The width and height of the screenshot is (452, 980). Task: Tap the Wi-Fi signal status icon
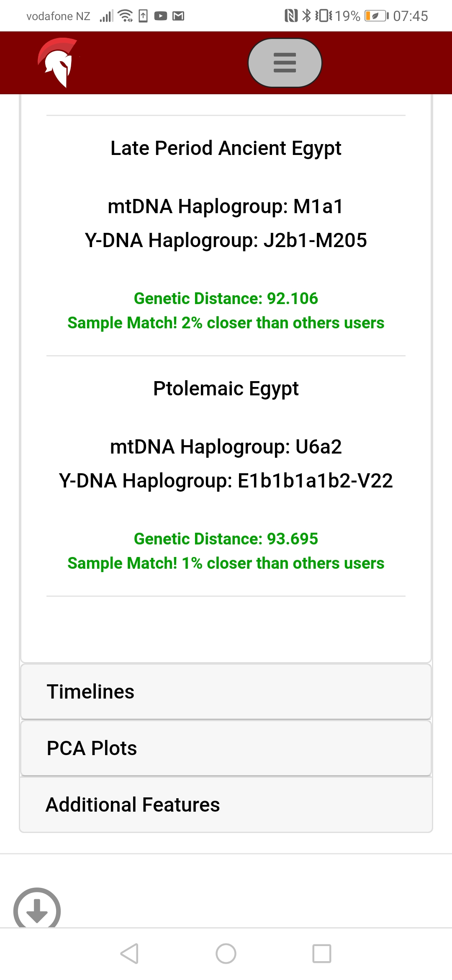[x=125, y=16]
